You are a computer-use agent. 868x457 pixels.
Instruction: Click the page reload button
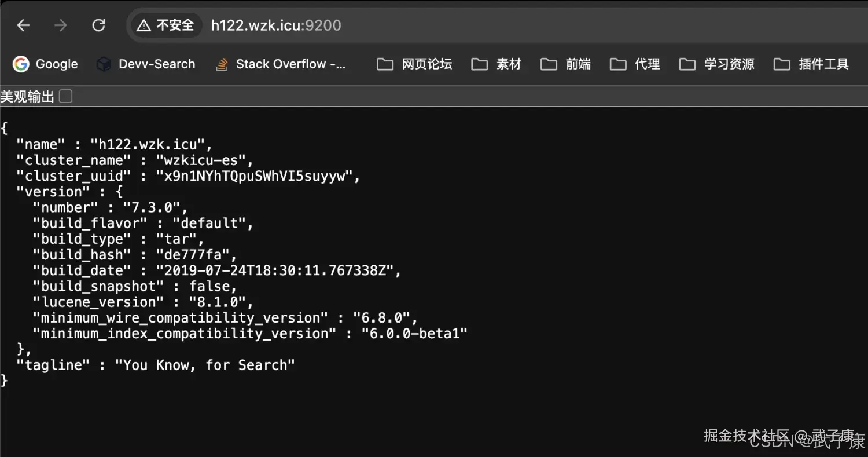click(x=98, y=25)
